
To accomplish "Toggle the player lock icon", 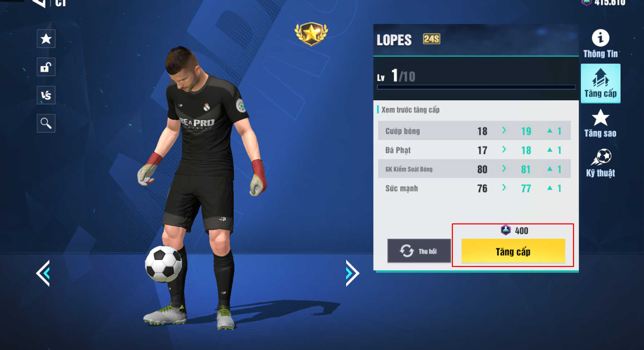I will [46, 67].
